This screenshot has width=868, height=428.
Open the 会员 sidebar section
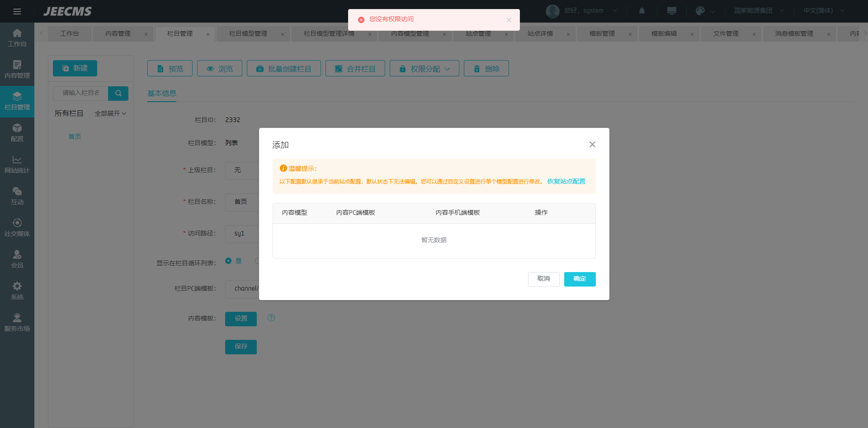pos(17,260)
